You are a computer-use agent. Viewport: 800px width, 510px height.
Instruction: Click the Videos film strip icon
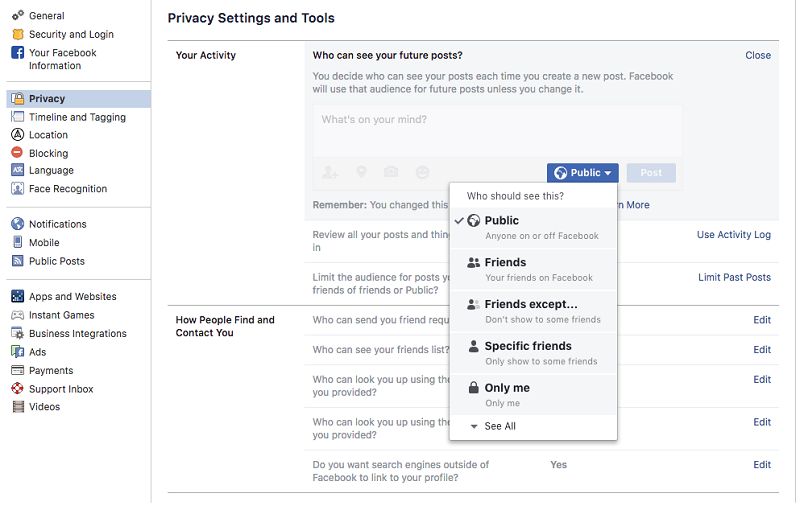click(x=18, y=407)
